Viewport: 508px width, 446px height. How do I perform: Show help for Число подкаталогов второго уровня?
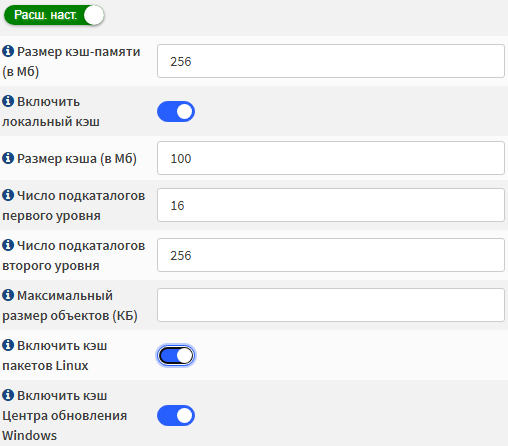coord(8,245)
